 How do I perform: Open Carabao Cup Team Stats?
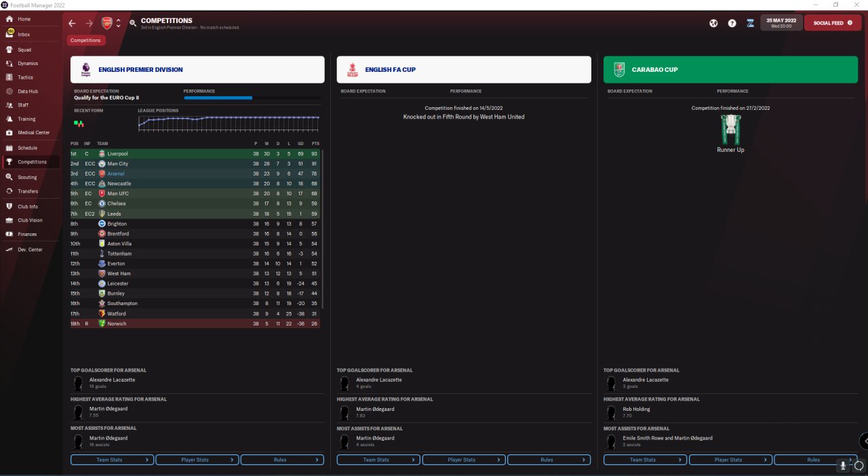coord(645,460)
